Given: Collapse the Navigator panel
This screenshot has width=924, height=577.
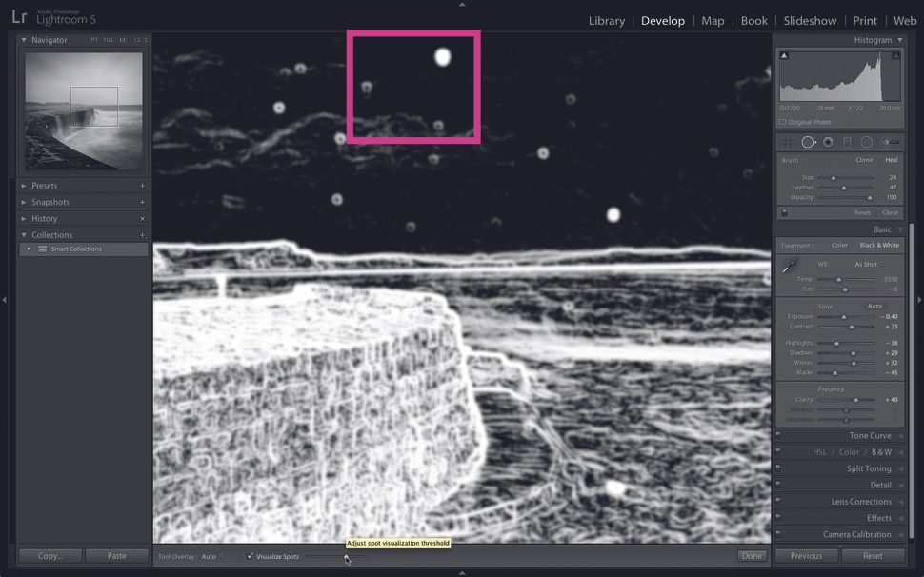Looking at the screenshot, I should point(22,40).
